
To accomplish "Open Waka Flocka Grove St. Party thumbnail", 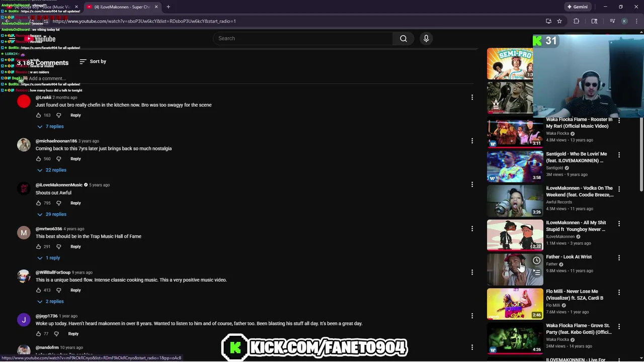I will pyautogui.click(x=515, y=338).
